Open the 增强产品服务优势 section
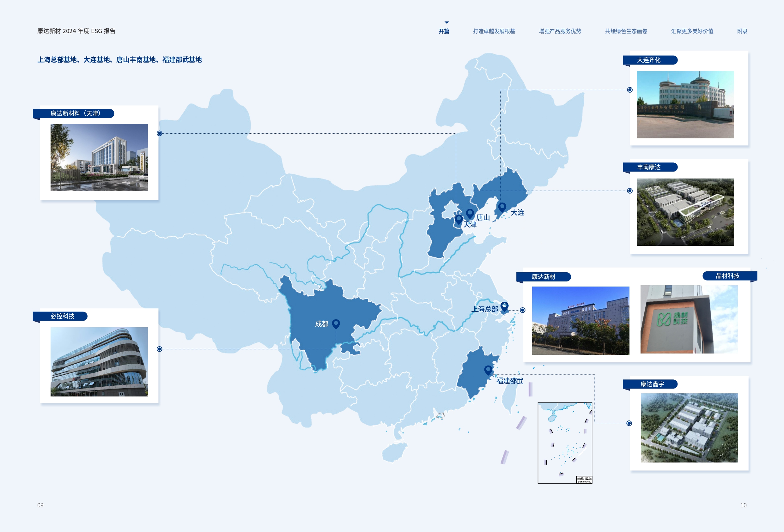This screenshot has height=532, width=784. pos(560,31)
